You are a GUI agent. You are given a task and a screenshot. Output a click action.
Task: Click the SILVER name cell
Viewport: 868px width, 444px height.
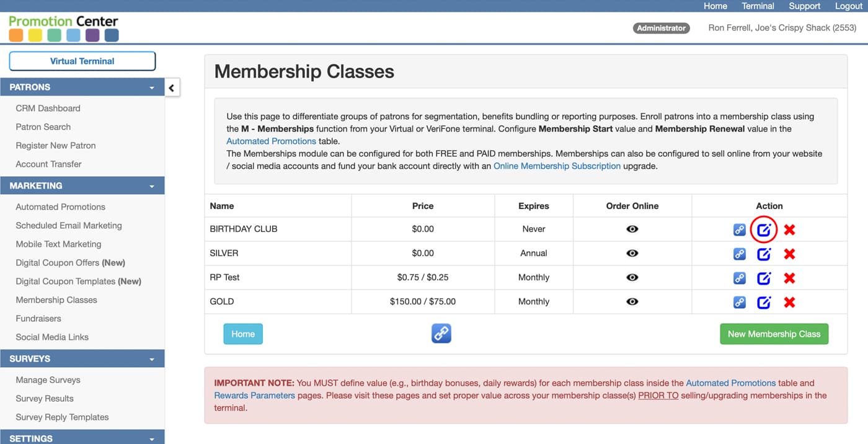[x=278, y=253]
